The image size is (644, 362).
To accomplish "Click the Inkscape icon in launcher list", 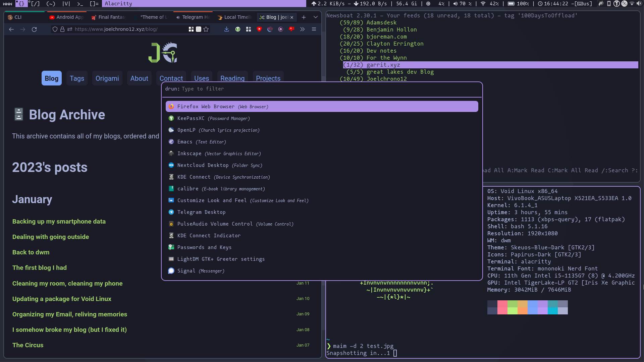I will [171, 154].
